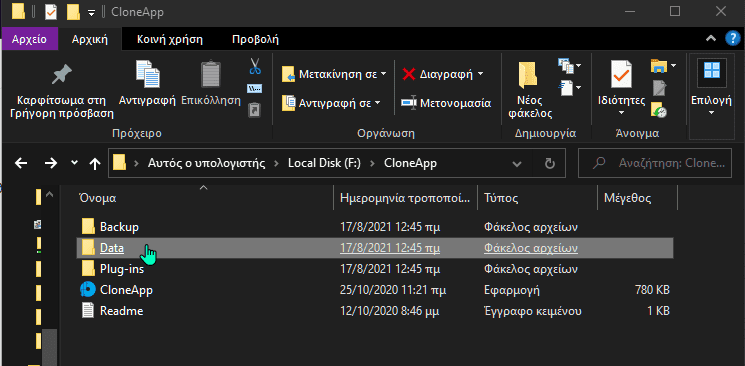
Task: Refresh the CloneApp folder view
Action: (x=550, y=164)
